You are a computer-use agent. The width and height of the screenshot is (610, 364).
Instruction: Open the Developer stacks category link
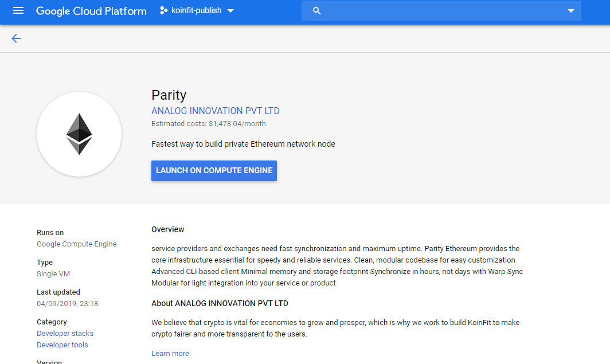pyautogui.click(x=65, y=333)
